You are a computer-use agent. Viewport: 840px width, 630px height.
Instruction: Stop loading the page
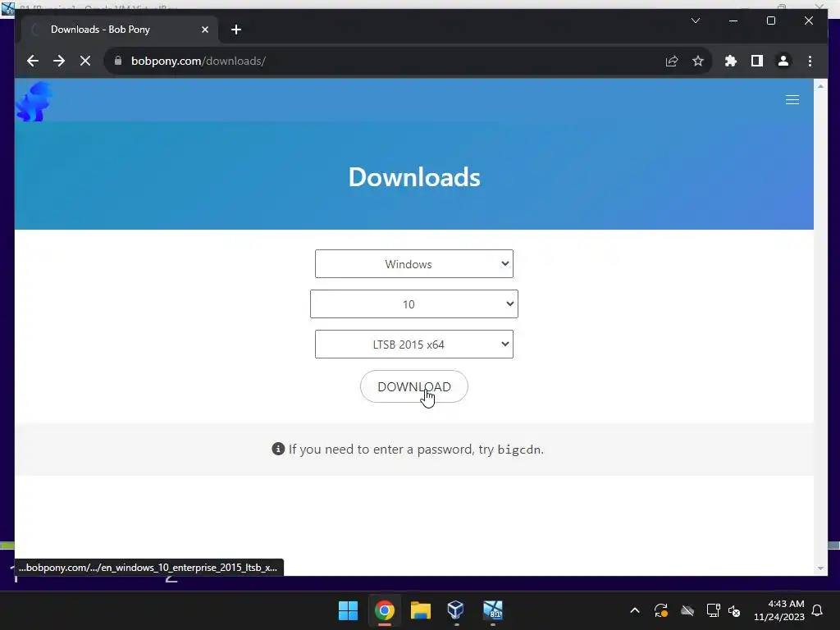(85, 61)
